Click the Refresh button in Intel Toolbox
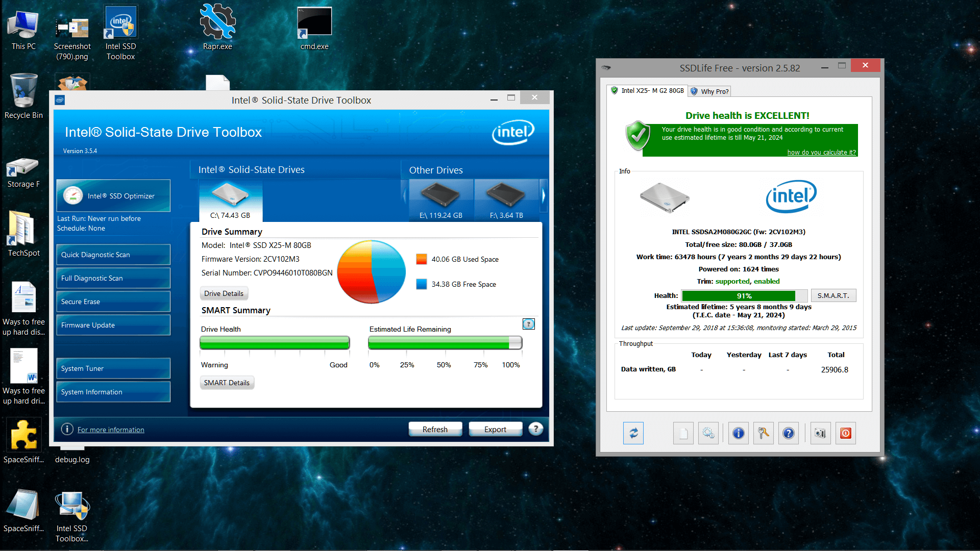 coord(435,429)
